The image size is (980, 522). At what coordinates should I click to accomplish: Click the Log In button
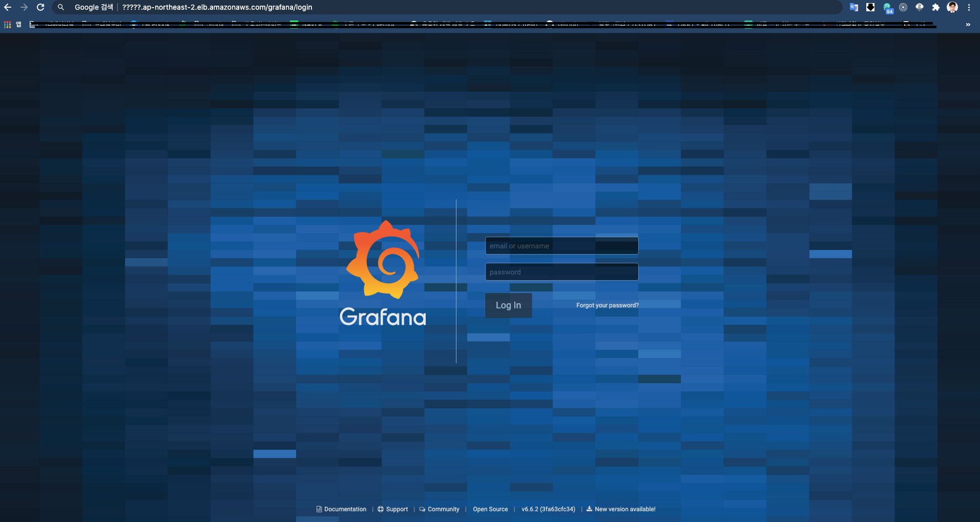point(508,305)
